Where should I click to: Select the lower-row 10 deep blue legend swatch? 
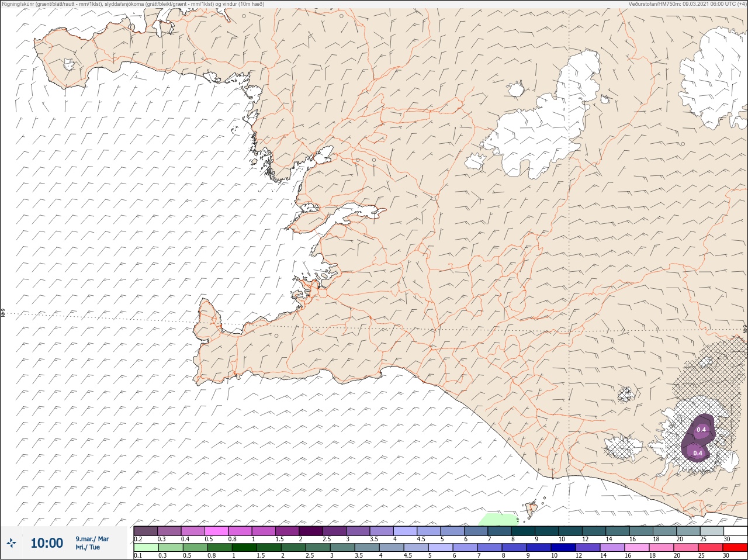tap(563, 548)
